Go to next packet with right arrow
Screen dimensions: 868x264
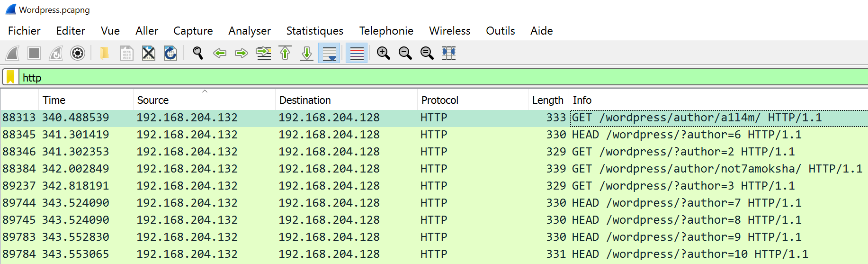(x=242, y=53)
